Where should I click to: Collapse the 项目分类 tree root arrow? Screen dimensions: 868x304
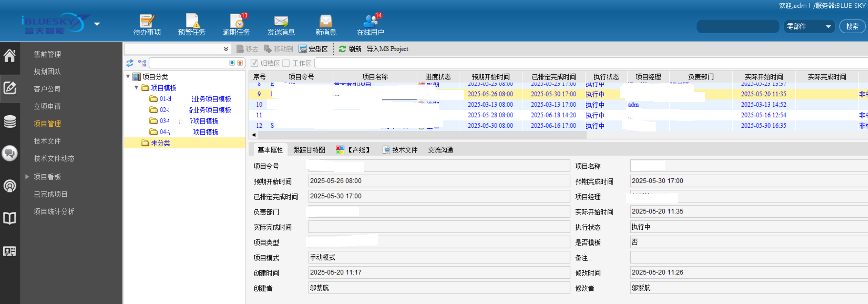click(x=128, y=76)
